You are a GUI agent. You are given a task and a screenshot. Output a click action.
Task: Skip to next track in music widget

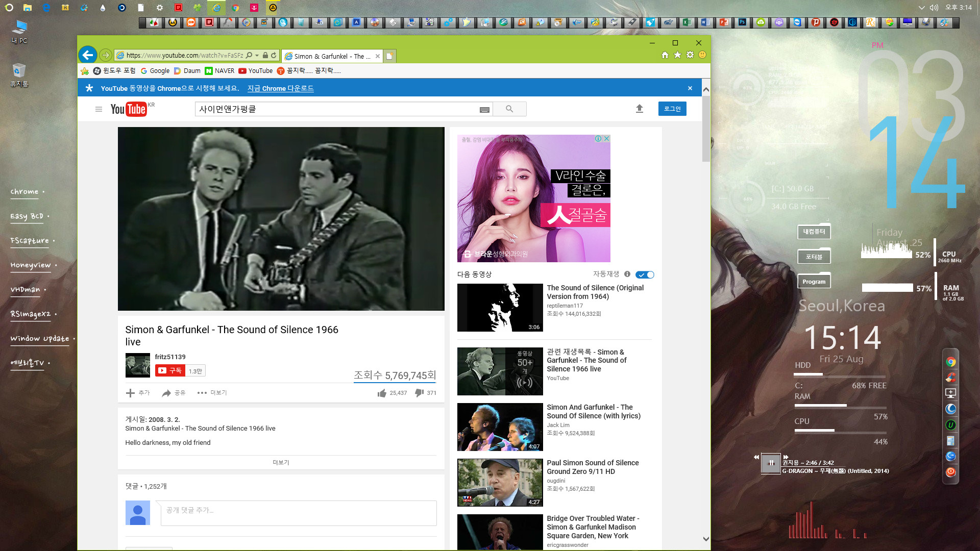coord(786,457)
